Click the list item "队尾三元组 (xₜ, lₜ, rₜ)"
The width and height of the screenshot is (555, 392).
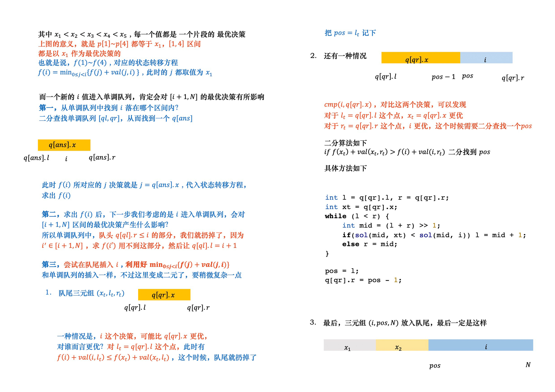pos(91,293)
